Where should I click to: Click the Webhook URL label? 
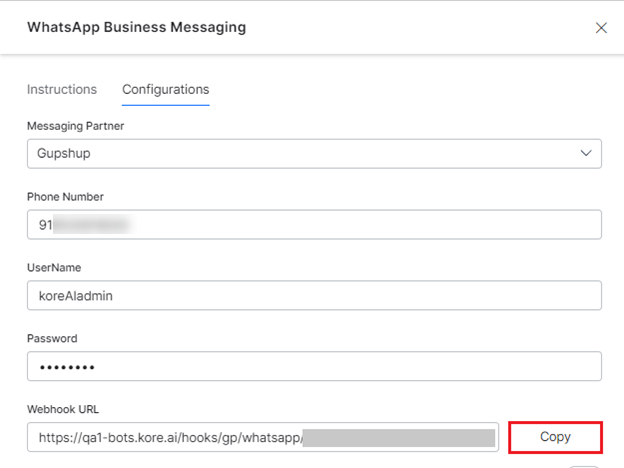[x=64, y=409]
